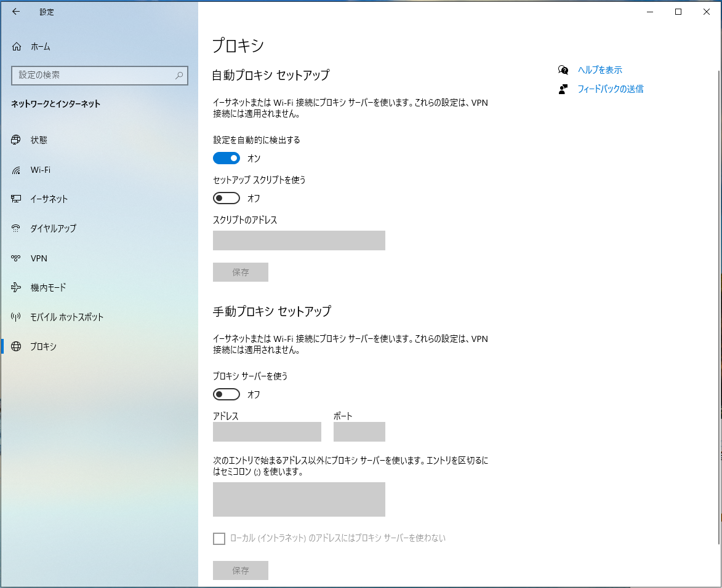722x588 pixels.
Task: Click the ポート input field
Action: coord(359,432)
